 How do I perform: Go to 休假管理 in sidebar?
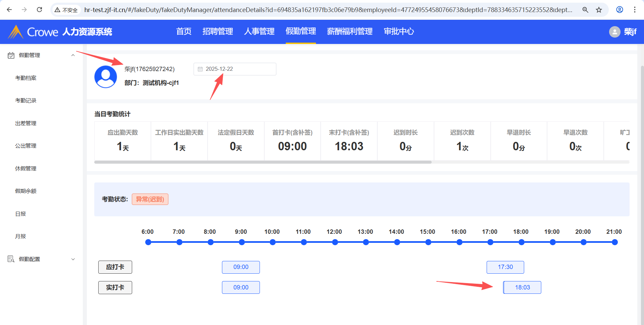[26, 169]
